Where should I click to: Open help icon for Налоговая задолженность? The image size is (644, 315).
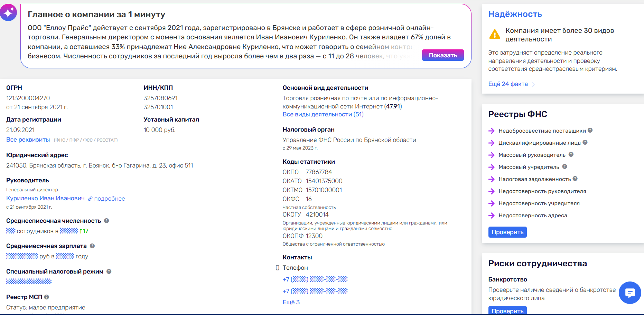coord(575,179)
